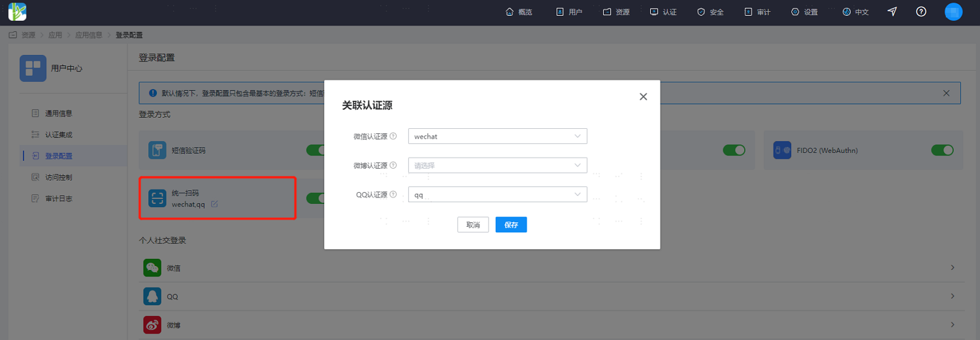Click the 短信验证码 phone icon
The width and height of the screenshot is (980, 340).
pyautogui.click(x=157, y=150)
